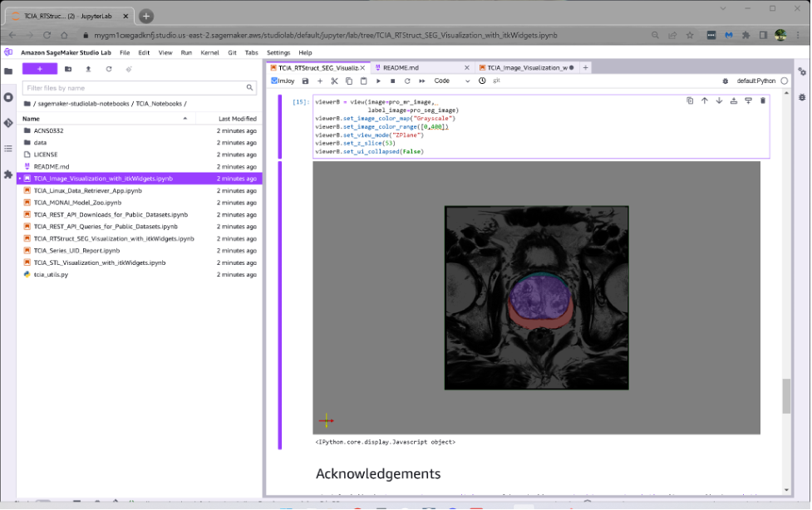812x510 pixels.
Task: Run the selected cell with play icon
Action: [x=378, y=81]
